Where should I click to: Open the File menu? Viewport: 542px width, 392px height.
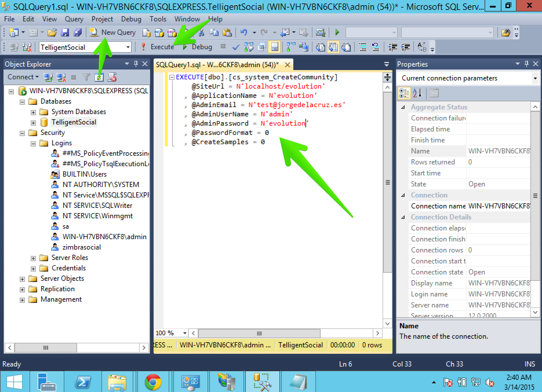[x=9, y=19]
